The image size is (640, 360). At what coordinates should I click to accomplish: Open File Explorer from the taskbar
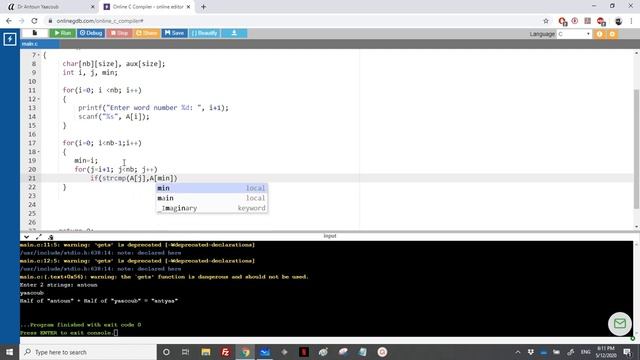206,352
